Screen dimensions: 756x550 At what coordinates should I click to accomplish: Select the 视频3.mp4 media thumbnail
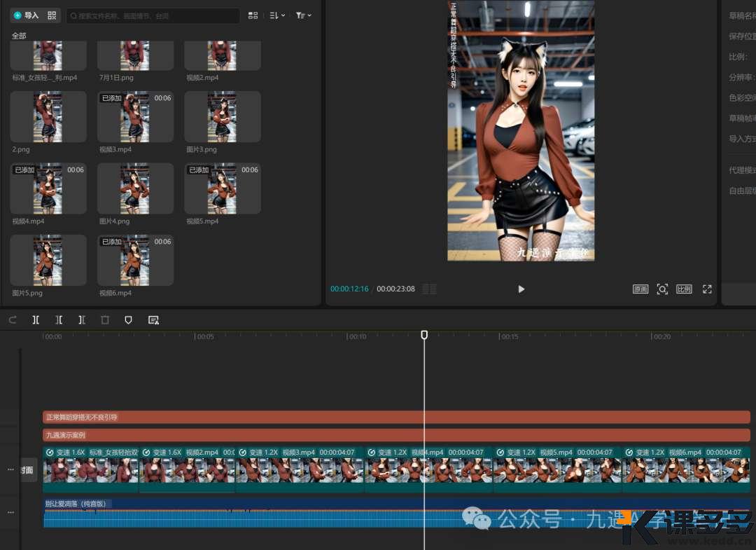[135, 117]
